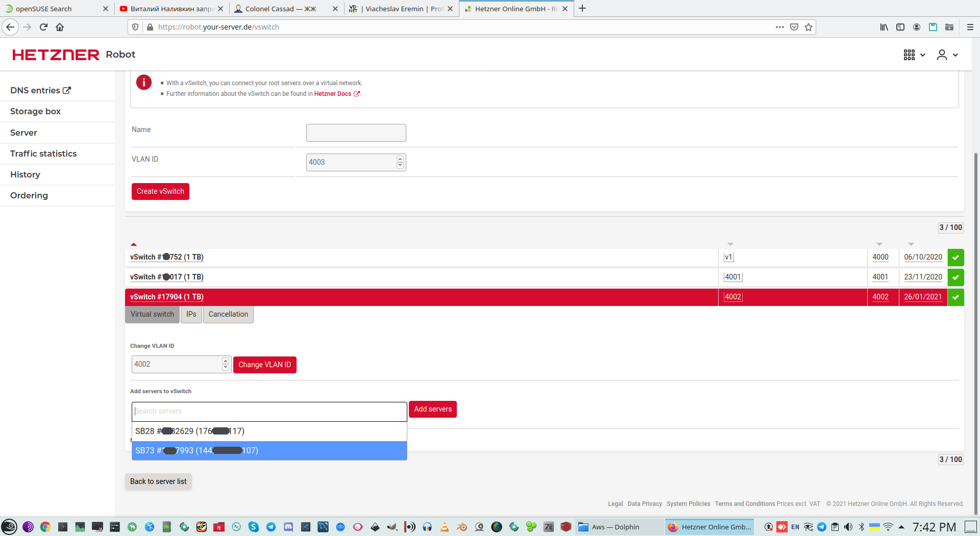Image resolution: width=980 pixels, height=536 pixels.
Task: Increase the new VLAN ID 4003 value
Action: 400,159
